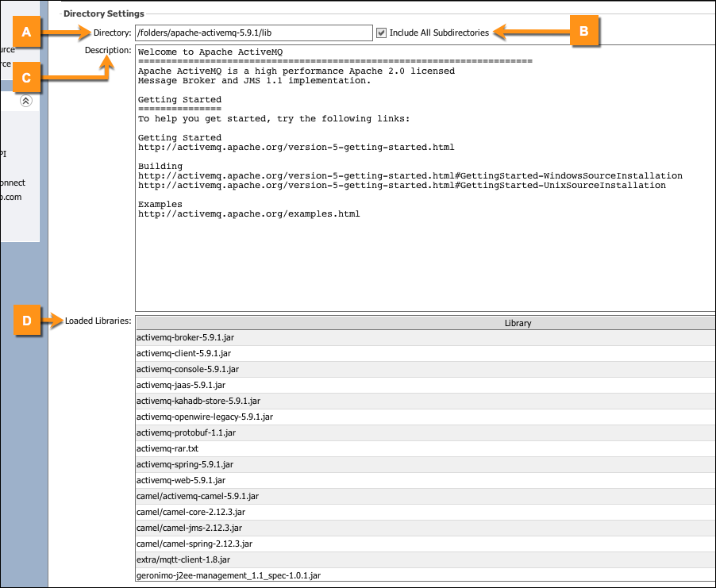716x588 pixels.
Task: Click inside the Description text area
Action: tap(425, 254)
